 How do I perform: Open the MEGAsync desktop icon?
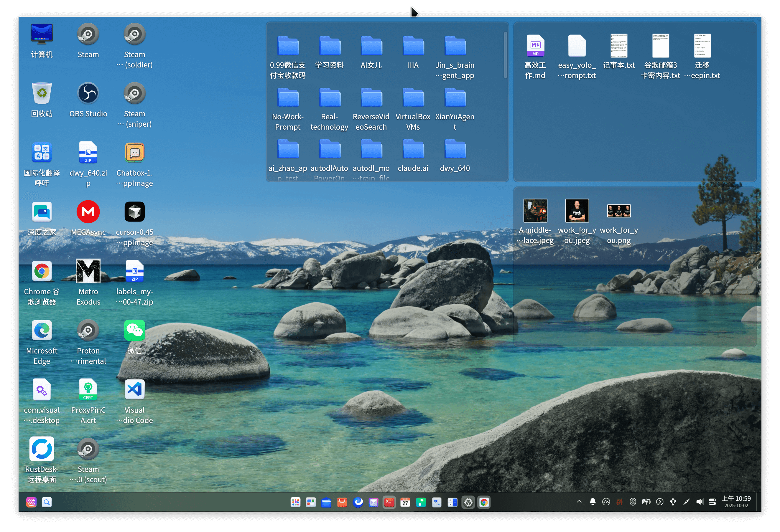(88, 212)
